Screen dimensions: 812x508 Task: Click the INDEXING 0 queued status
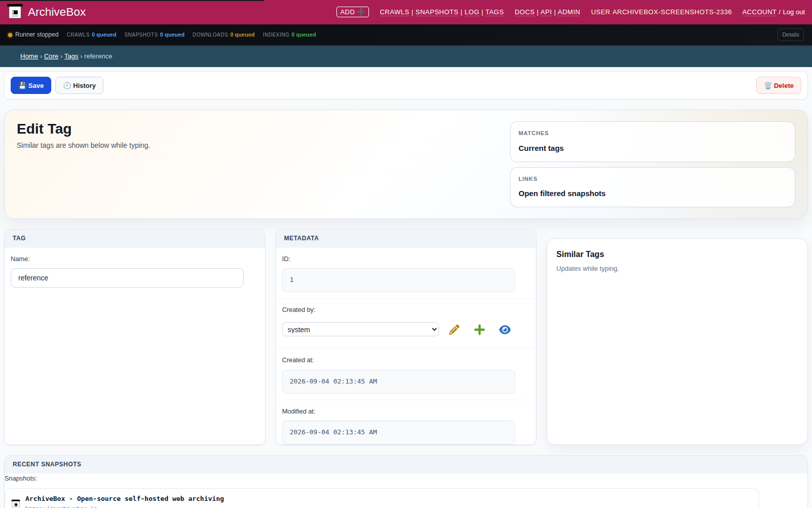[289, 35]
